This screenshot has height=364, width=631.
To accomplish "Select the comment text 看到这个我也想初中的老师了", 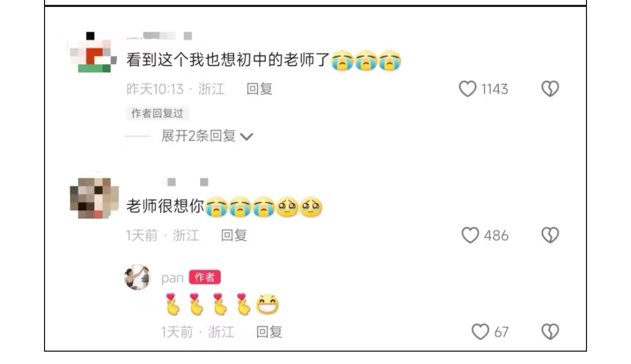I will [228, 60].
